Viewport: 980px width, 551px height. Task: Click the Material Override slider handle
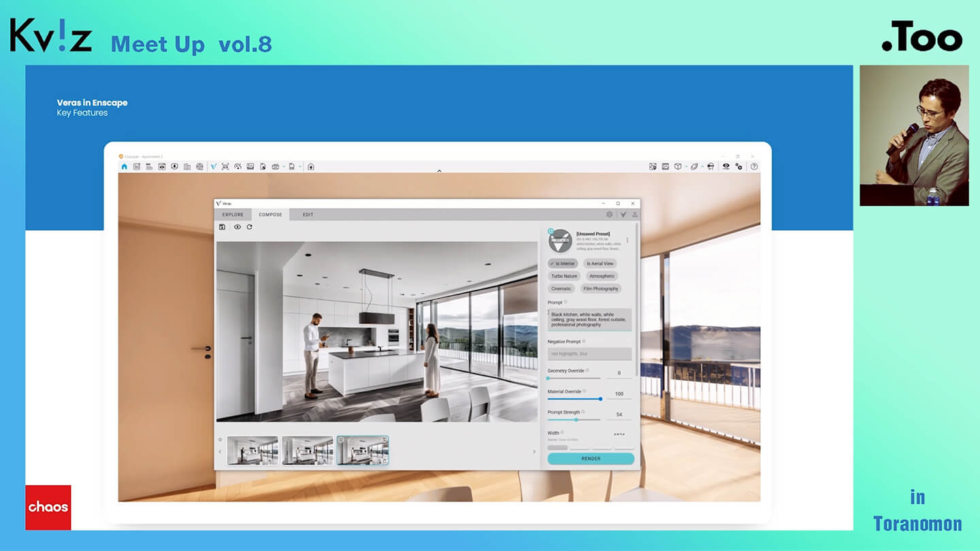click(x=600, y=399)
